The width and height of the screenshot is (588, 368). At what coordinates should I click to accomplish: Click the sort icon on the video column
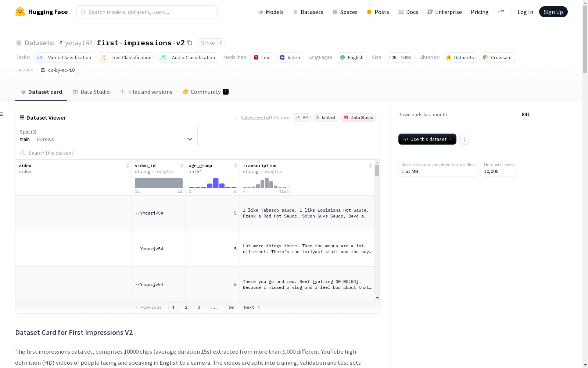pos(128,166)
